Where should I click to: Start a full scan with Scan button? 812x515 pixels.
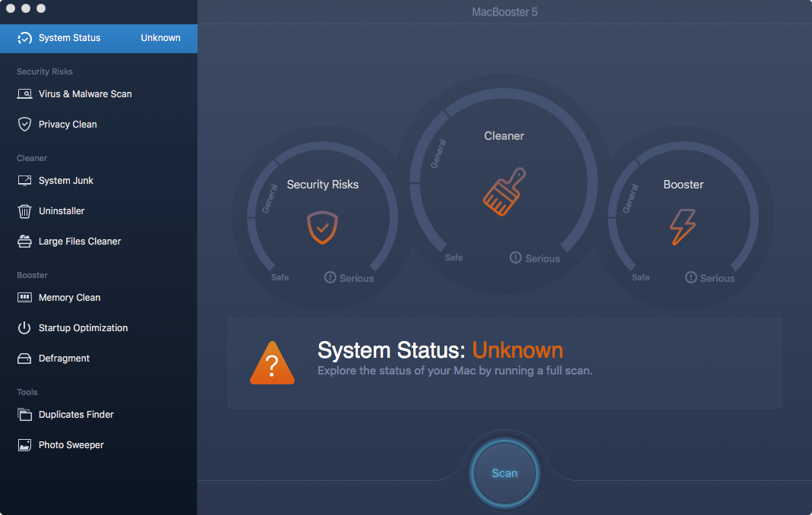(x=504, y=473)
